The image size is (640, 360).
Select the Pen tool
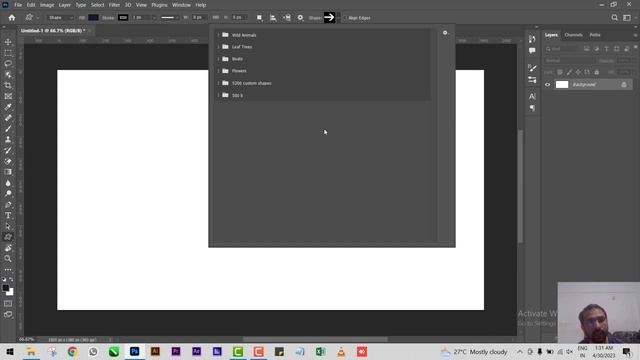[x=8, y=204]
